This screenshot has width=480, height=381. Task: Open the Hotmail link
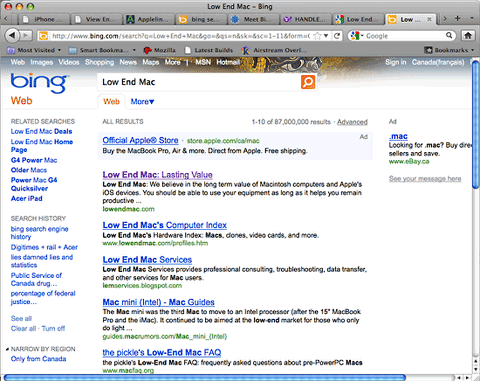pyautogui.click(x=228, y=62)
